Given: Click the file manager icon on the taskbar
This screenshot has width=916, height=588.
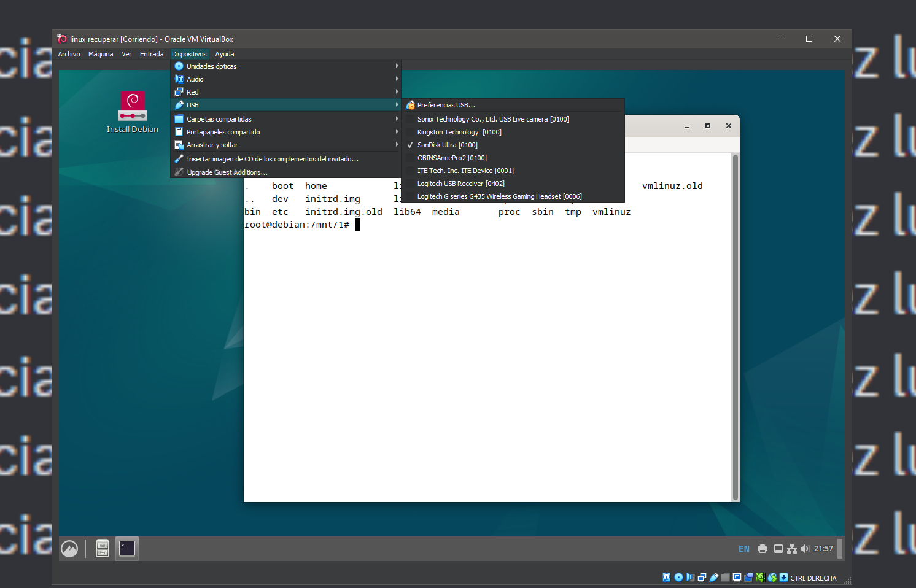Looking at the screenshot, I should pos(102,547).
